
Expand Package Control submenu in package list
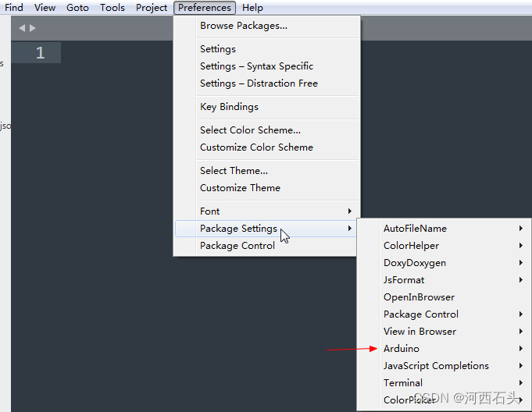(x=445, y=314)
